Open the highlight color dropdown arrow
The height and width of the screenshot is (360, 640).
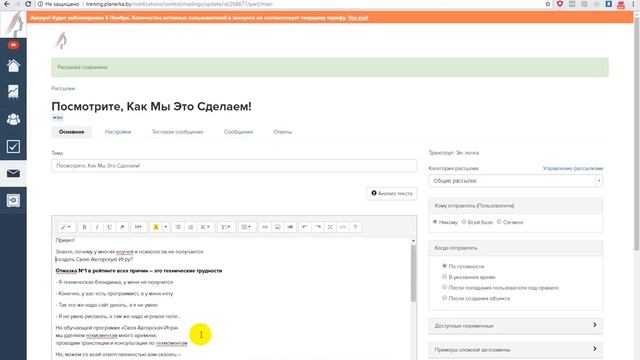pyautogui.click(x=166, y=227)
